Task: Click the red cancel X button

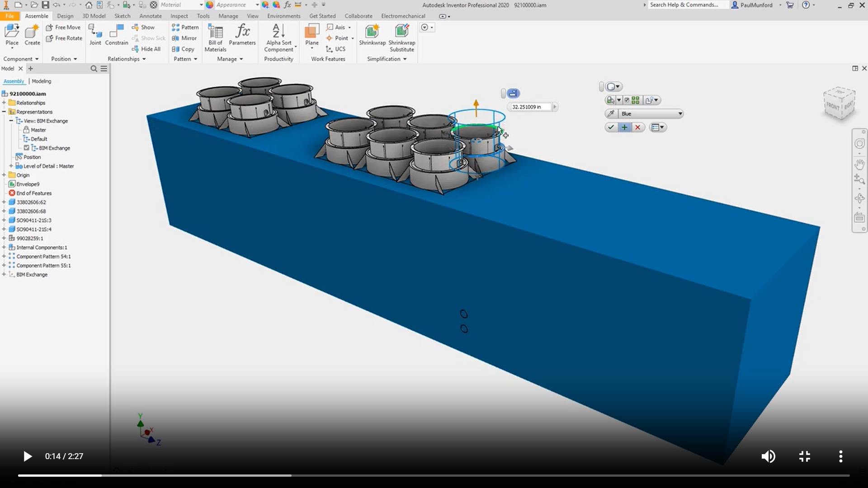Action: 638,127
